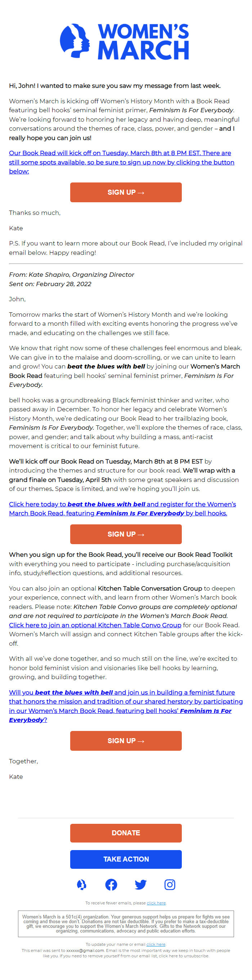Screen dimensions: 252x980
Task: Open the Twitter bird icon
Action: point(140,885)
